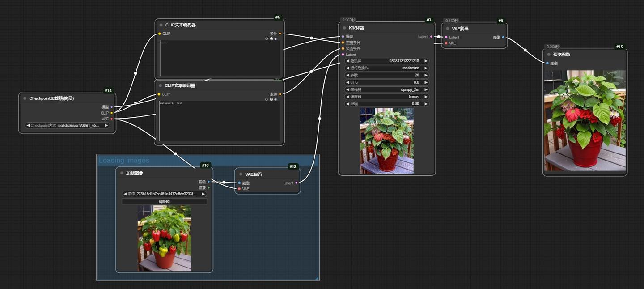The width and height of the screenshot is (644, 289).
Task: Click the collapse dot on Checkpoint加载器 node
Action: click(25, 98)
